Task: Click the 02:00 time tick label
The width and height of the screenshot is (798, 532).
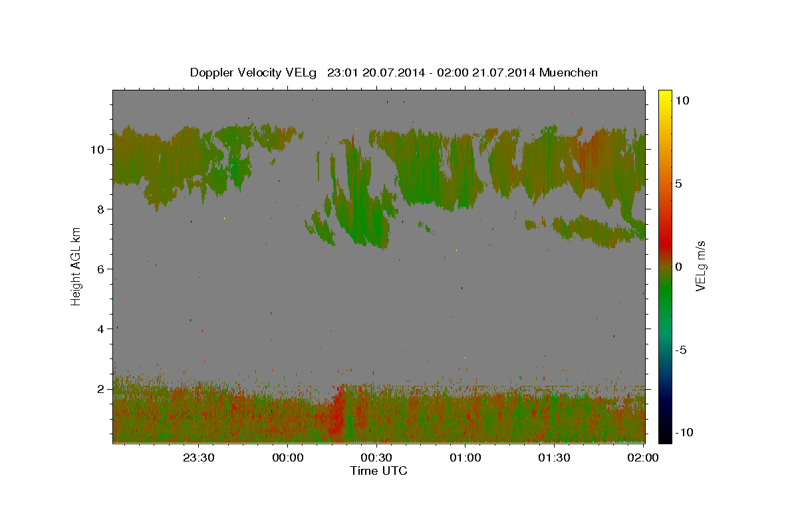Action: pos(643,458)
